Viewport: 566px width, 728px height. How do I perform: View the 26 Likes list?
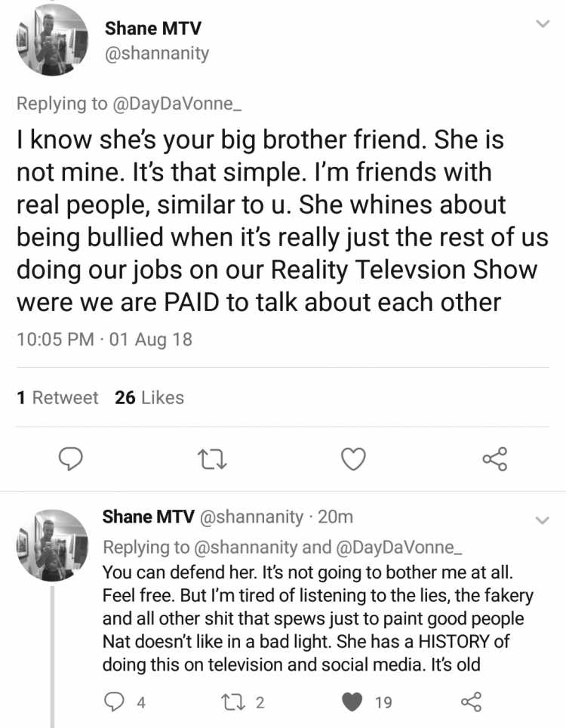click(x=149, y=397)
